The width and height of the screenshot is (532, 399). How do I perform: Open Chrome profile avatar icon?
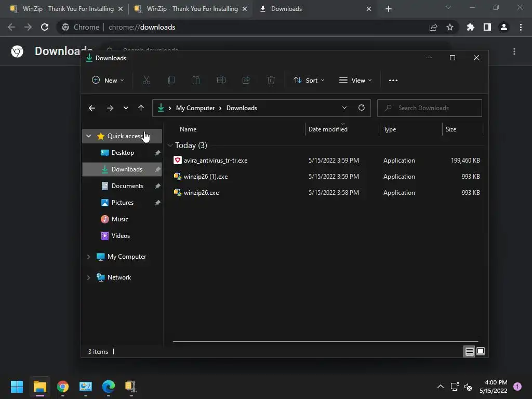(x=504, y=27)
